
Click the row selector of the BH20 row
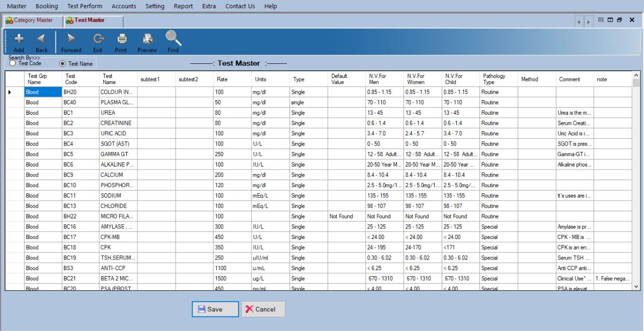point(15,92)
